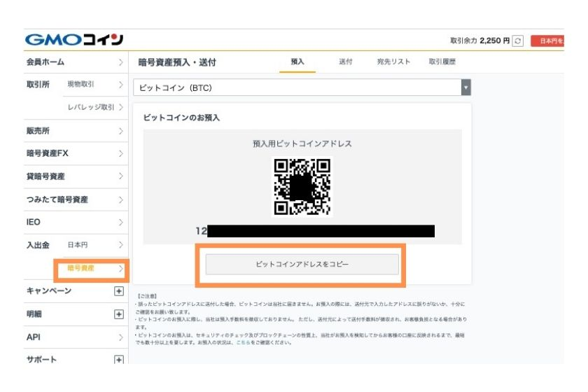Viewport: 588px width, 392px height.
Task: Go to 暗号資産FX section
Action: (x=76, y=153)
